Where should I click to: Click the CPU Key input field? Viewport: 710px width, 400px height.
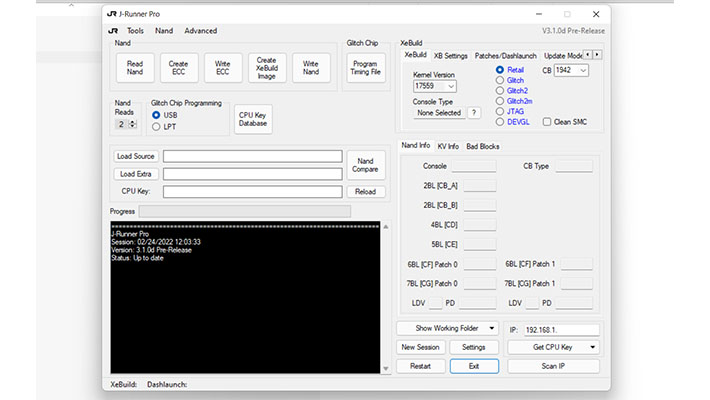coord(253,192)
